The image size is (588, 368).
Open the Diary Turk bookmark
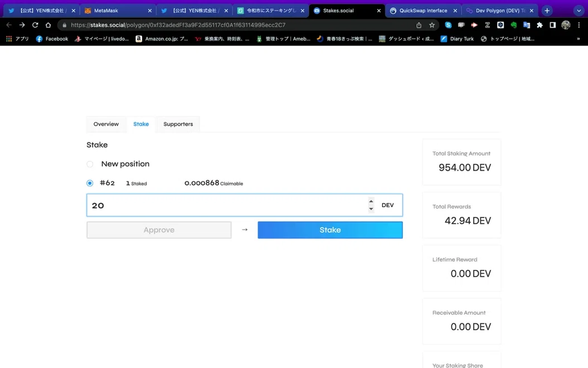tap(457, 38)
